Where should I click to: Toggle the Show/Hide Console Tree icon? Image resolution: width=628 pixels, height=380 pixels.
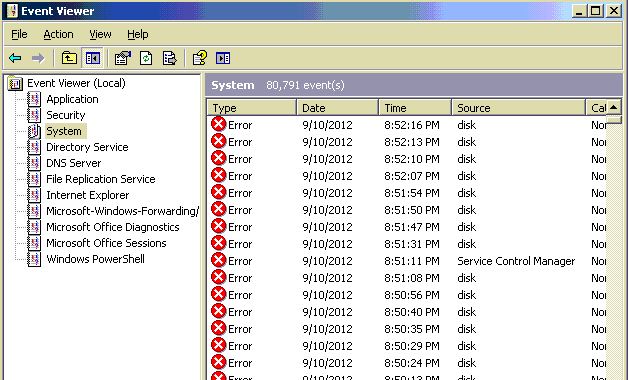93,58
